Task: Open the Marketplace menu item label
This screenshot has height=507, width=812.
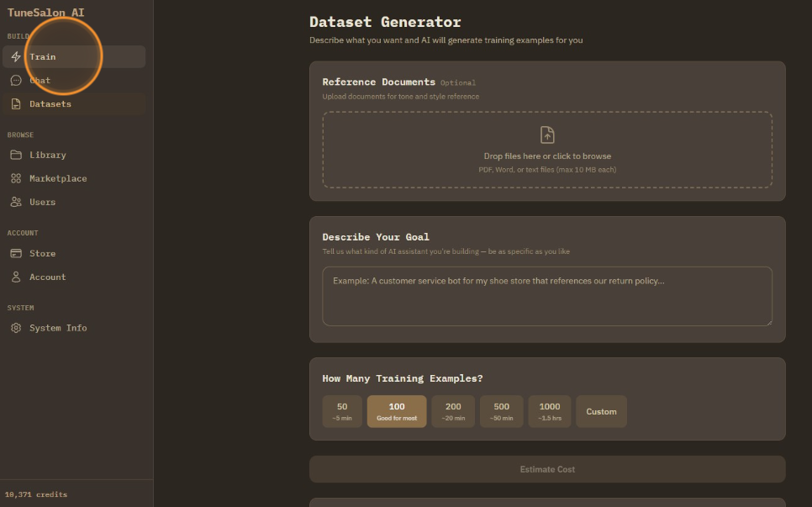Action: 58,178
